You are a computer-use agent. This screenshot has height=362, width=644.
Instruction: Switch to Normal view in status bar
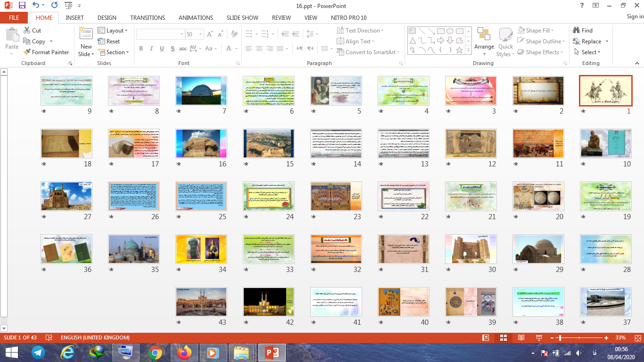click(486, 337)
